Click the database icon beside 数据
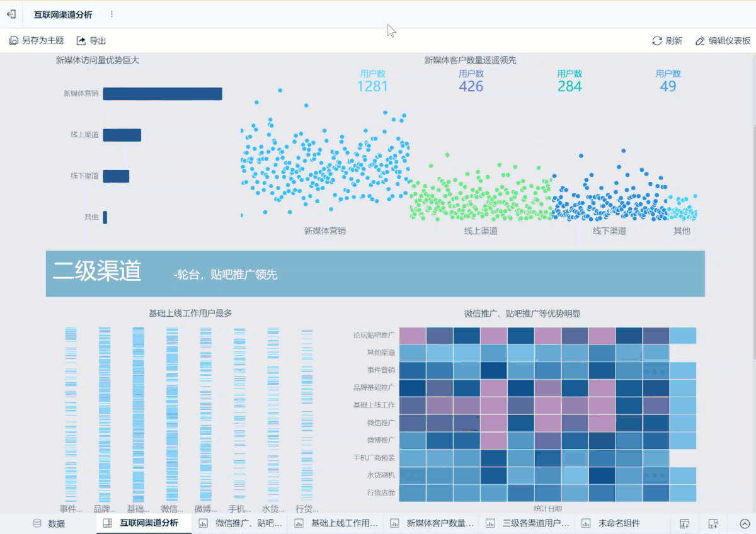This screenshot has height=534, width=756. [37, 523]
